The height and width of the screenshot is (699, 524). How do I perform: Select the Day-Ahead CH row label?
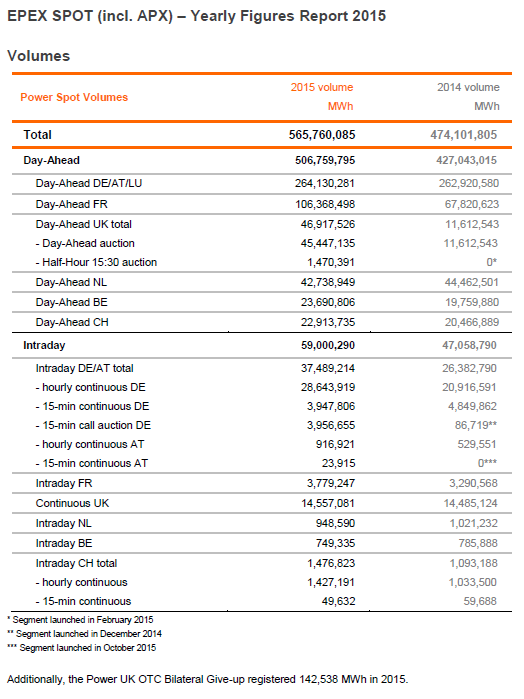tap(72, 322)
